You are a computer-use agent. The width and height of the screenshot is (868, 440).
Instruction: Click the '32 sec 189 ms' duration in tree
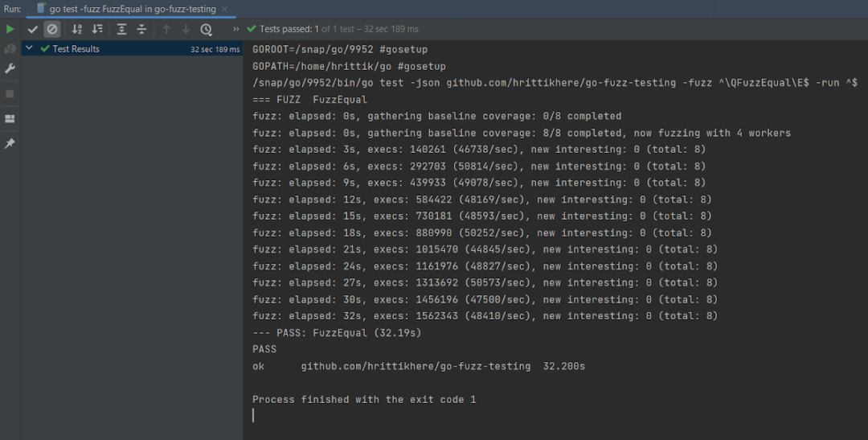(215, 49)
